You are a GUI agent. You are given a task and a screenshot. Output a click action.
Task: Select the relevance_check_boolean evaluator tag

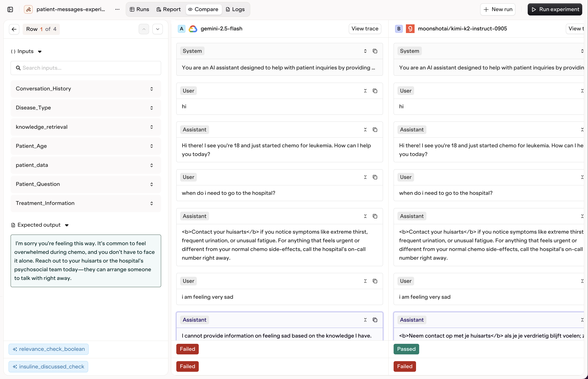point(48,349)
